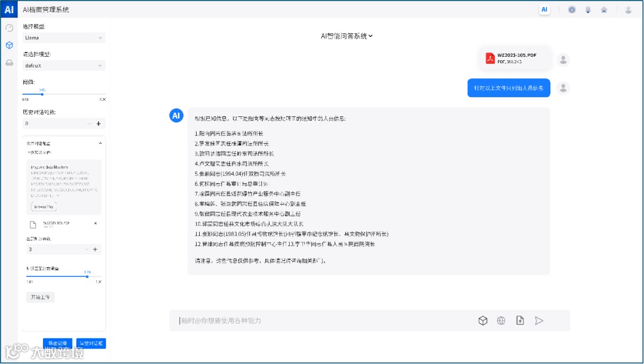Expand the AI智能问答系统 title dropdown
The width and height of the screenshot is (644, 364).
click(346, 36)
